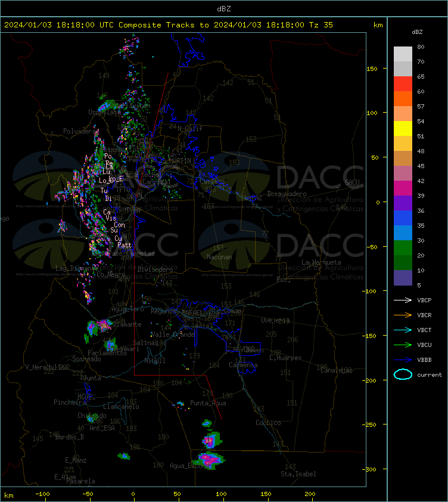Click the 'Nihuil' place label
The height and width of the screenshot is (502, 448).
pos(155,361)
